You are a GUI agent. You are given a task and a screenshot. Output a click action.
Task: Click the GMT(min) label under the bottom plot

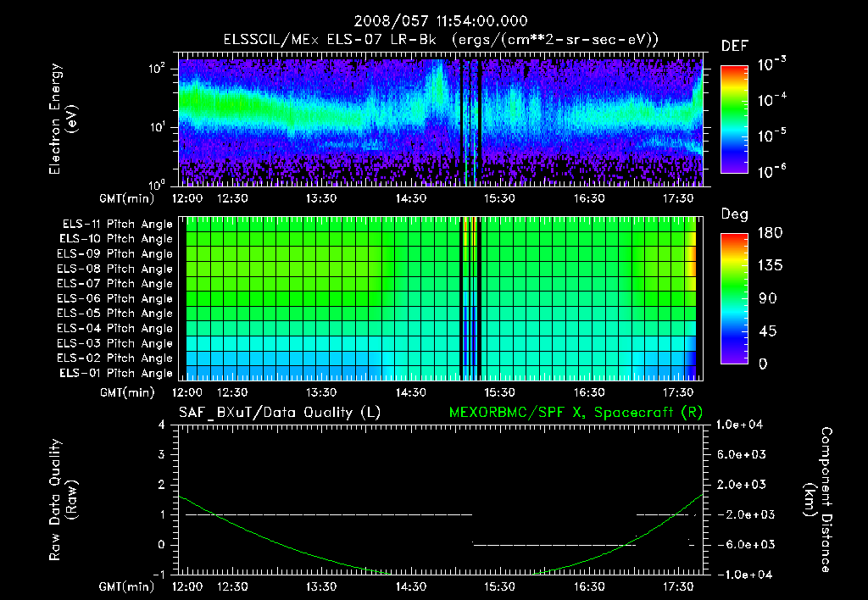tap(127, 586)
